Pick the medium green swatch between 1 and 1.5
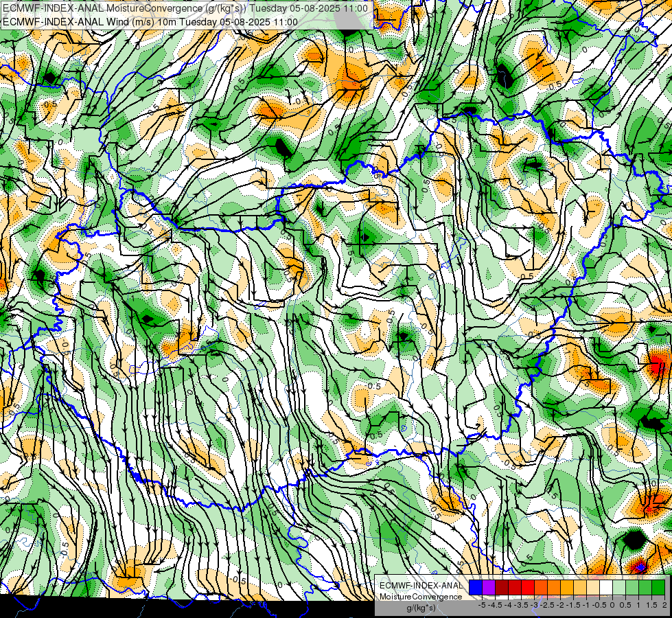This screenshot has height=618, width=672. point(645,588)
